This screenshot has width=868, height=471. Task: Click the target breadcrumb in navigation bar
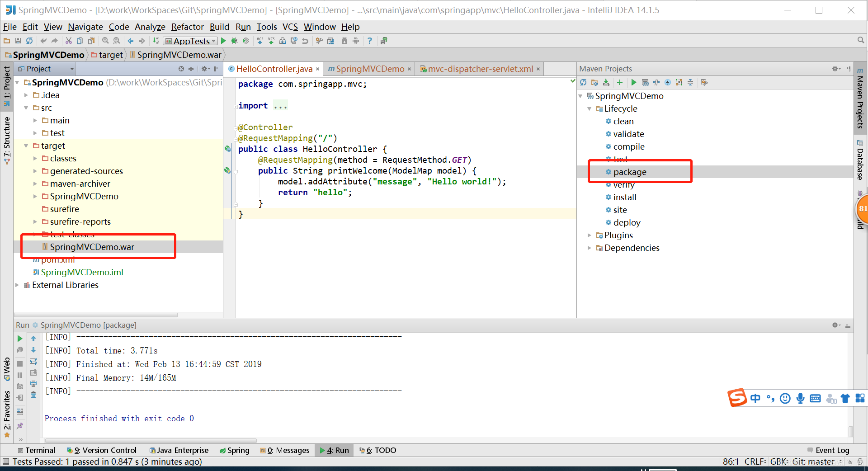pyautogui.click(x=107, y=55)
